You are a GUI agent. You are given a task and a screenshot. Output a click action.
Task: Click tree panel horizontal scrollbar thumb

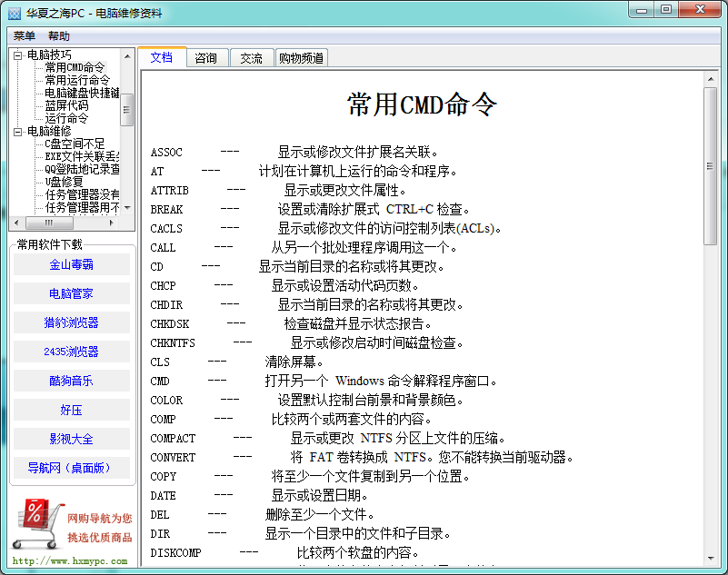tap(49, 223)
